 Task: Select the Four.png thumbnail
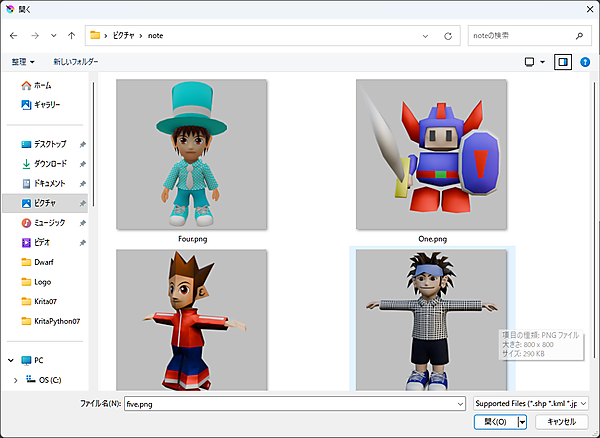pyautogui.click(x=192, y=155)
